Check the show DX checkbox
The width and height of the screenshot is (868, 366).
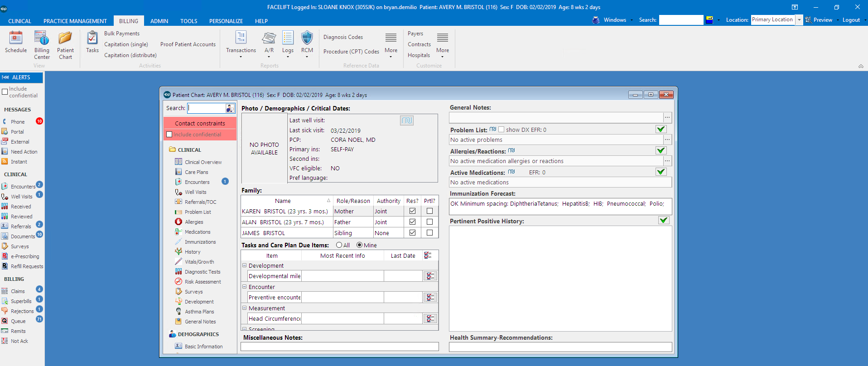501,130
